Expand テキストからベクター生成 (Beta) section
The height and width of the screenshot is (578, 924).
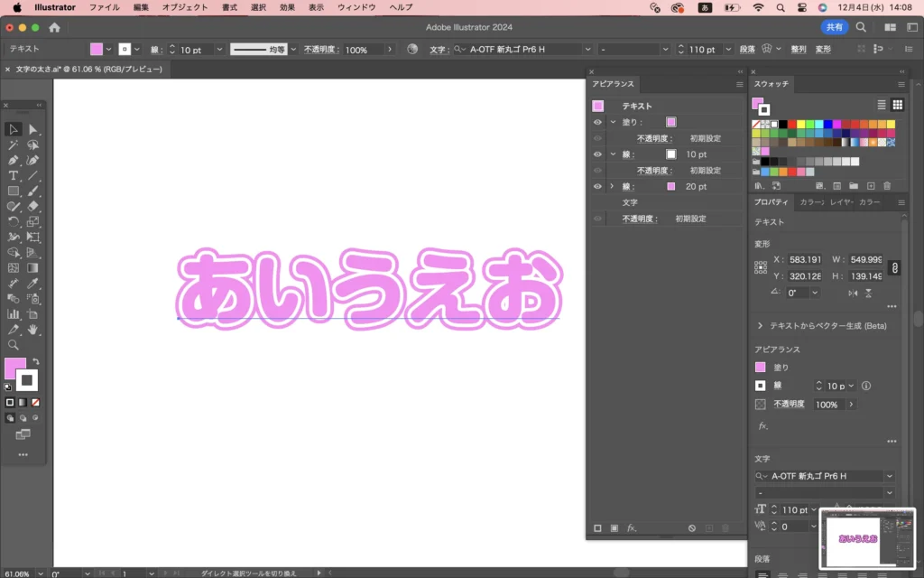(x=760, y=325)
